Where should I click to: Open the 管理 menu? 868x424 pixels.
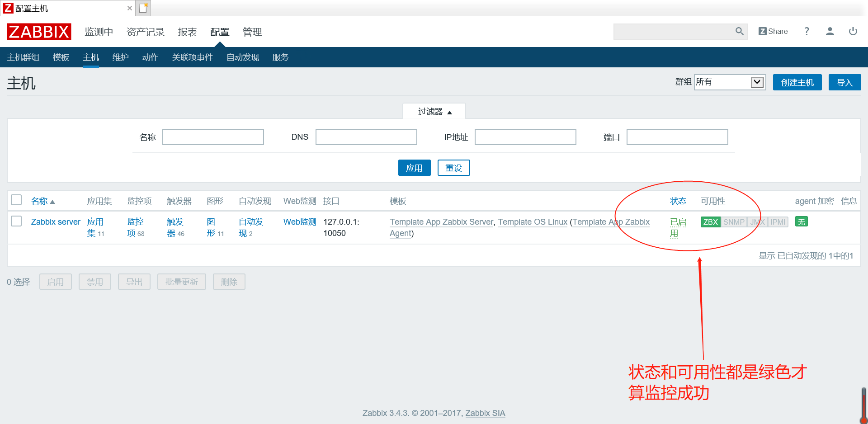pyautogui.click(x=252, y=32)
